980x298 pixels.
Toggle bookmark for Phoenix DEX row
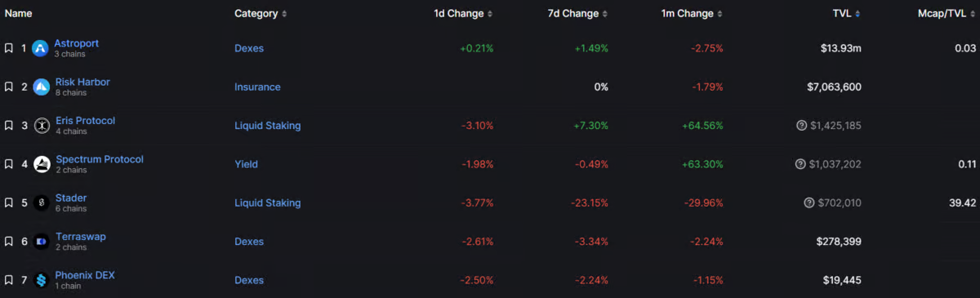(x=8, y=280)
